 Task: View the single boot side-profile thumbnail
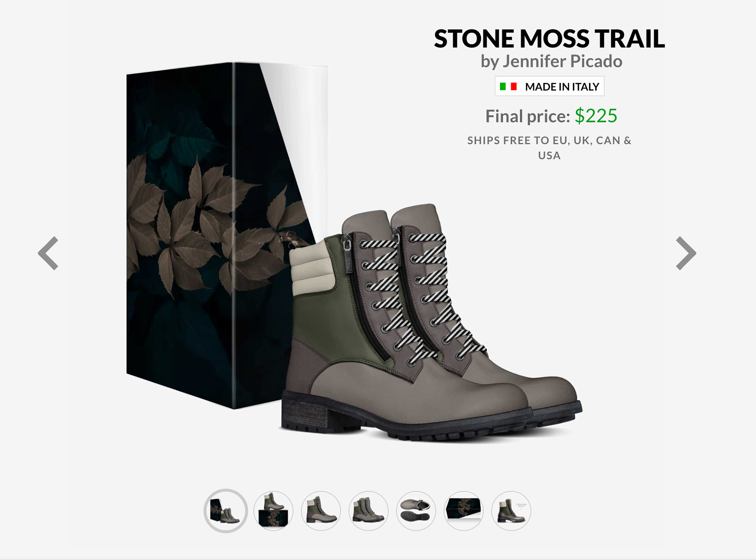pyautogui.click(x=321, y=511)
